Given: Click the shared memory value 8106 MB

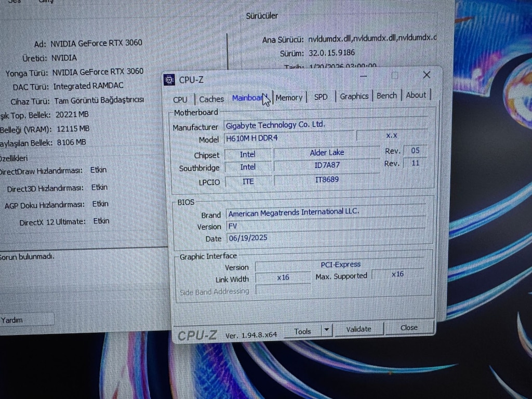Looking at the screenshot, I should point(71,142).
